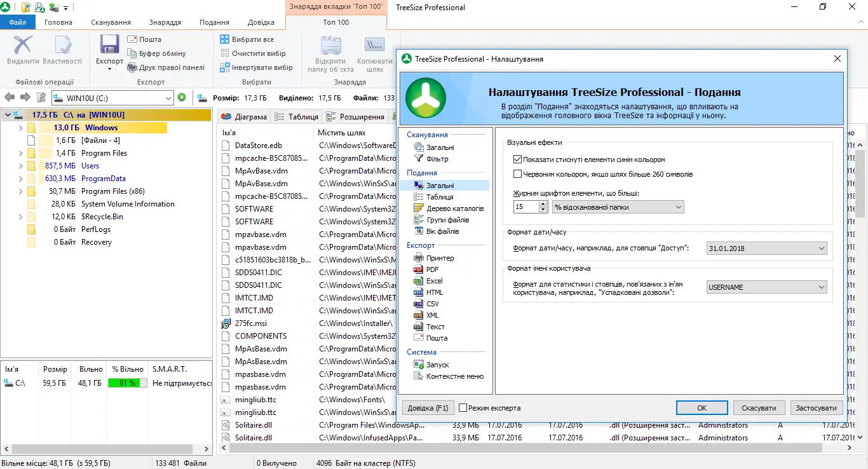Uncheck Показати стиснуті елементи синім кольором
868x469 pixels.
pos(517,160)
